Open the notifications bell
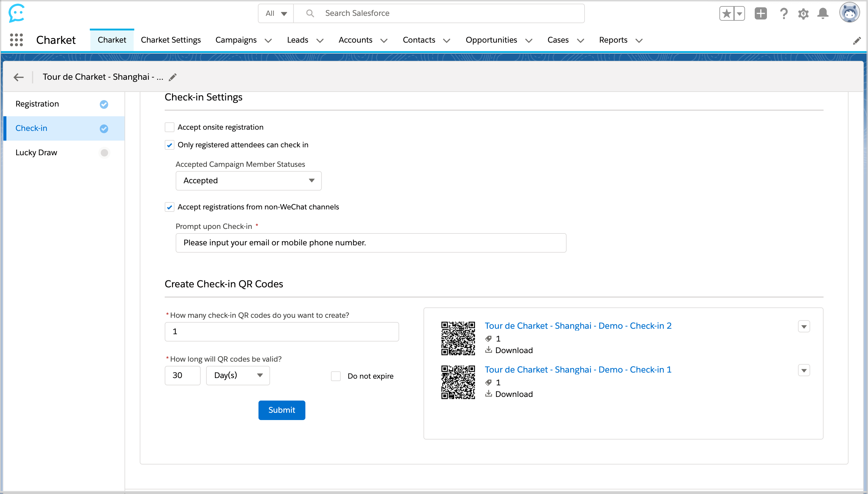868x494 pixels. tap(823, 14)
